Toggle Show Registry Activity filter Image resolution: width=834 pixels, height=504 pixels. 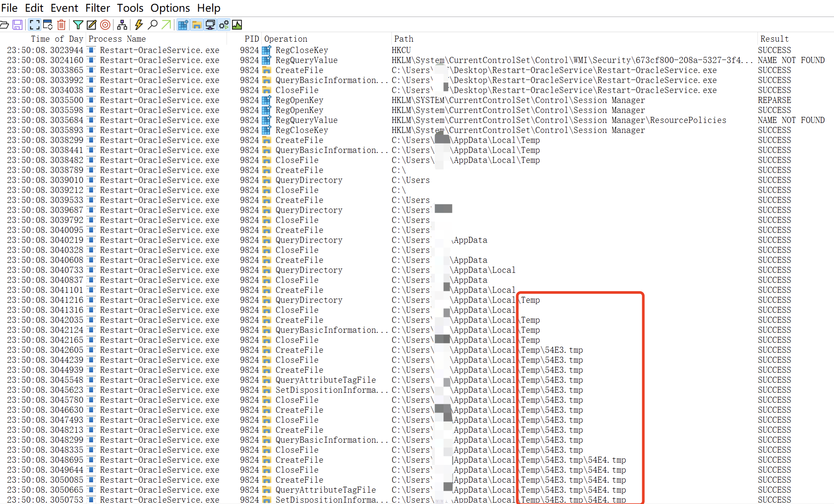183,25
